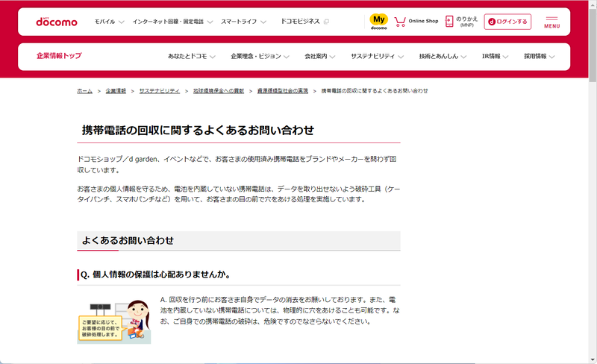Screen dimensions: 597x364
Task: Expand インターネット回線・固定電話 menu
Action: tap(172, 22)
